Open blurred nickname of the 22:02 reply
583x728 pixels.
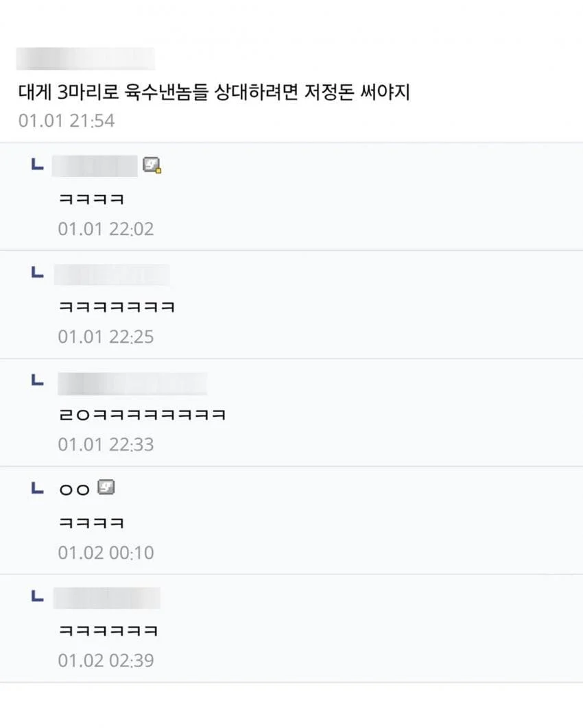pos(95,166)
